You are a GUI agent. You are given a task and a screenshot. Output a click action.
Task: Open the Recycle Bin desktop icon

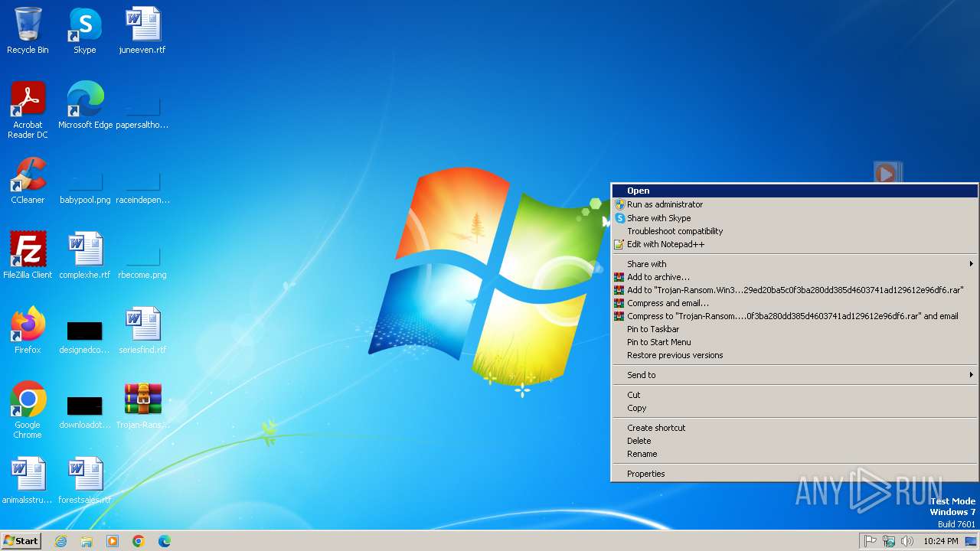pyautogui.click(x=28, y=31)
